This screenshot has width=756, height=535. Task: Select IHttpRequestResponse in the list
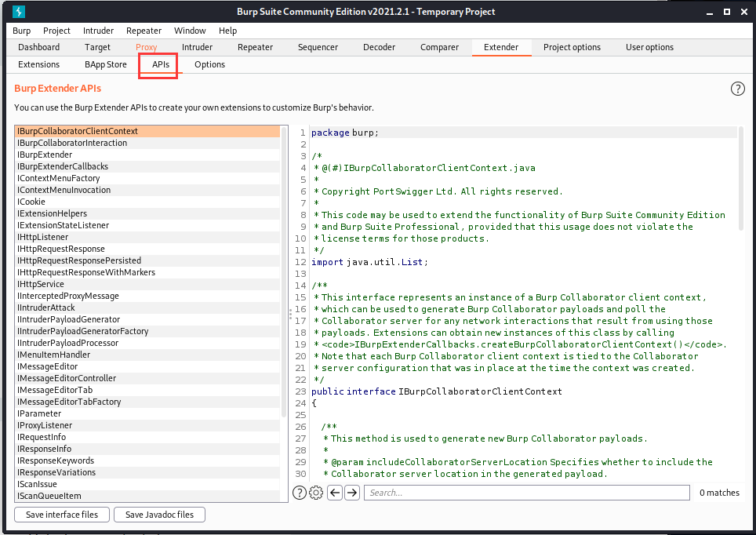pos(147,249)
